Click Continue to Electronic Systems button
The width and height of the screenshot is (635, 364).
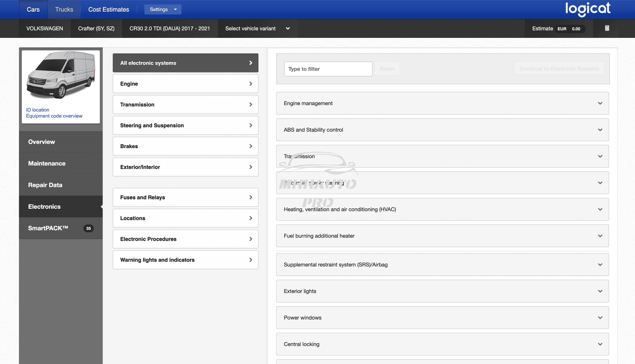click(559, 69)
